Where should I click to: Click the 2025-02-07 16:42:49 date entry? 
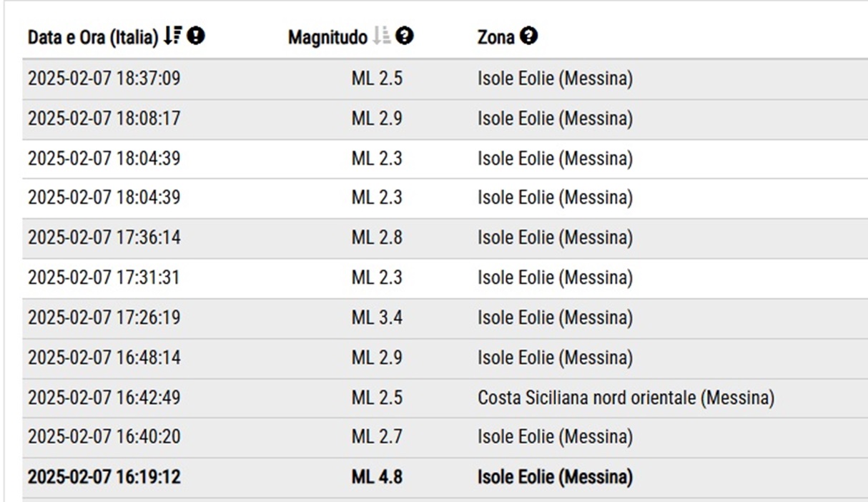(x=104, y=398)
